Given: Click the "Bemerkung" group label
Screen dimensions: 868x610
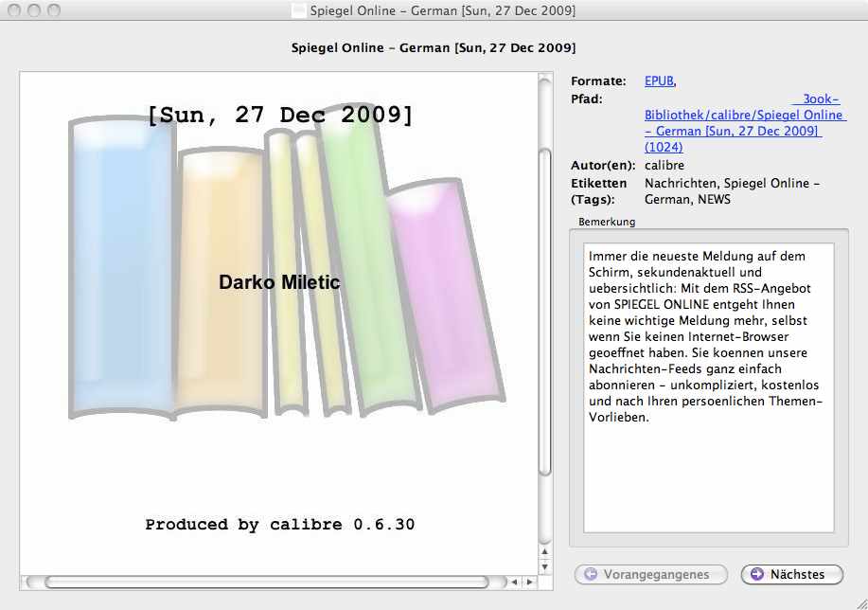Looking at the screenshot, I should point(607,222).
